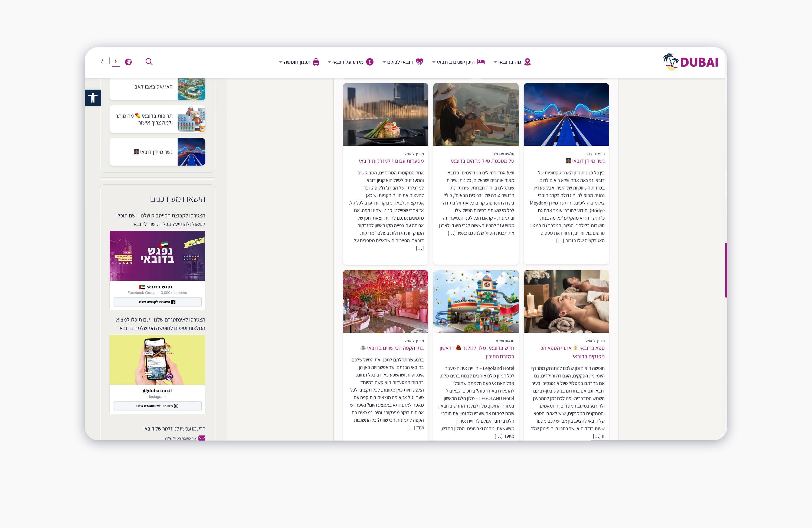Expand the 'דובאי לכולם' dropdown arrow

pyautogui.click(x=384, y=62)
